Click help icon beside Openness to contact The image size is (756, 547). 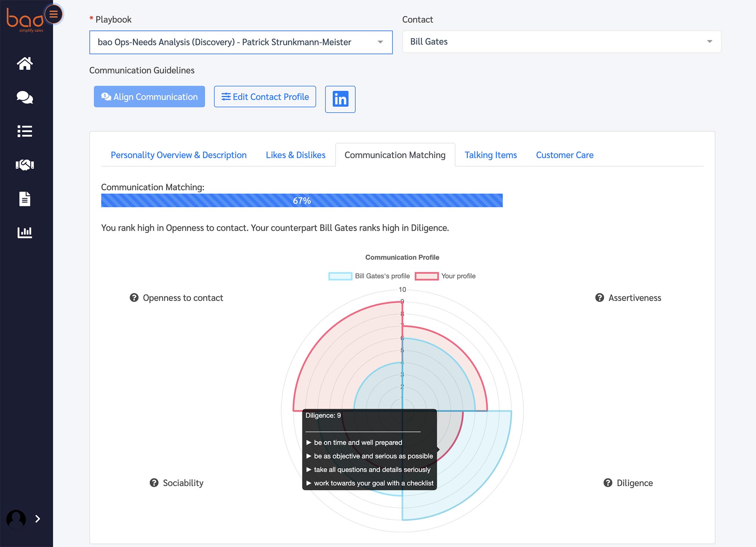click(x=134, y=298)
